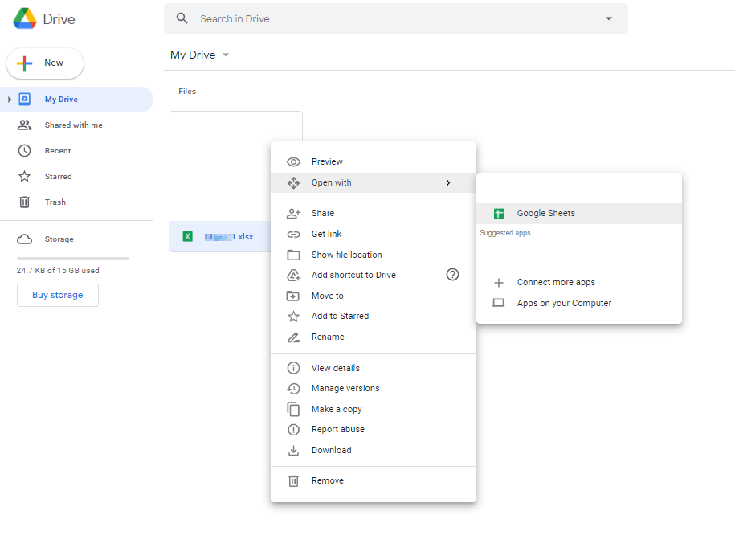Viewport: 735px width, 560px height.
Task: Click the Google Sheets green icon
Action: point(499,214)
